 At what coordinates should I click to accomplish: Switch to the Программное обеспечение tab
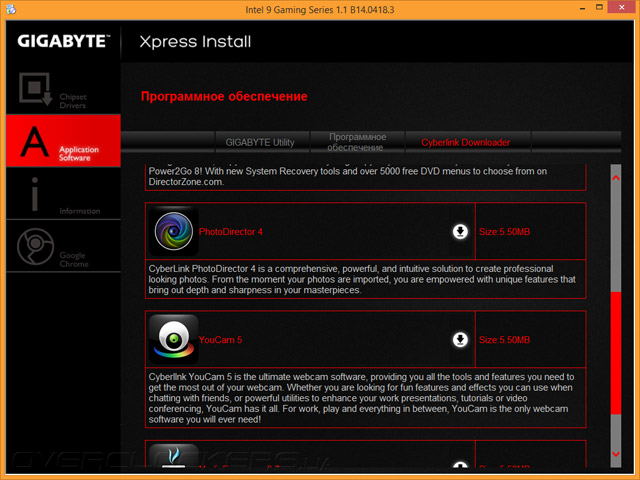click(358, 142)
